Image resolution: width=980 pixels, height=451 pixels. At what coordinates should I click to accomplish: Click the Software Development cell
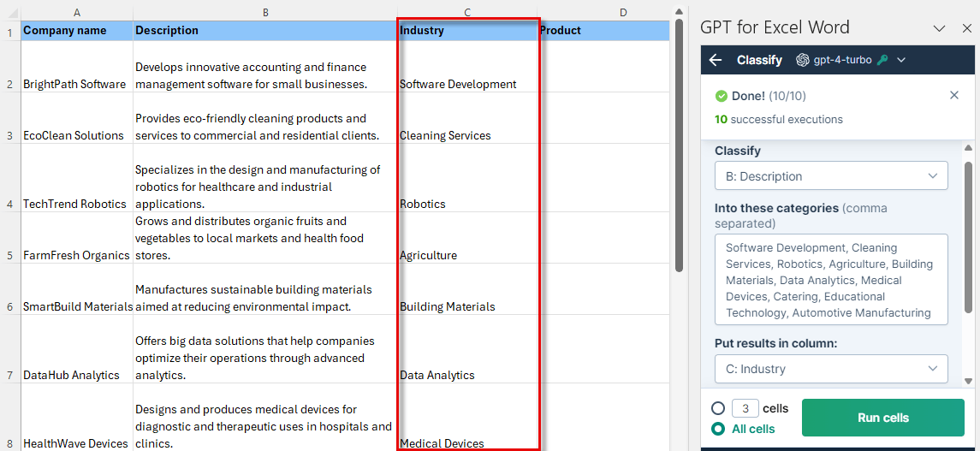click(467, 67)
